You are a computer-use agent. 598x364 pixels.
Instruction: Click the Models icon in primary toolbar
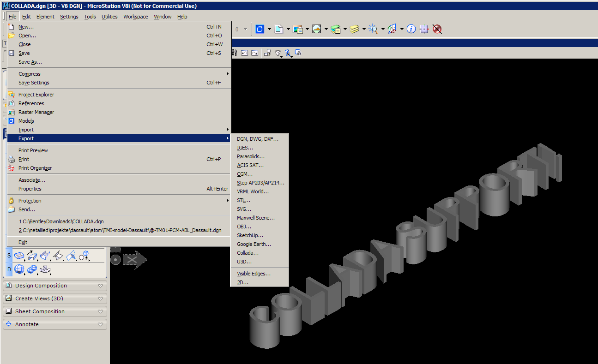click(260, 29)
